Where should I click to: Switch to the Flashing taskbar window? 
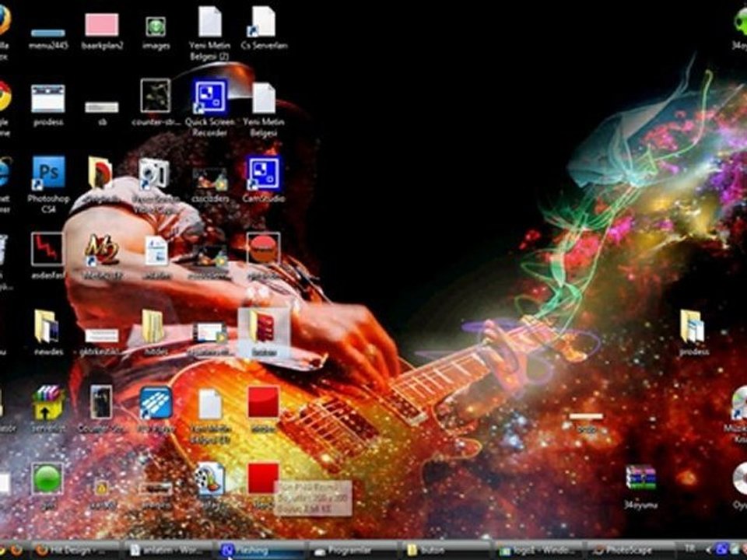point(260,551)
